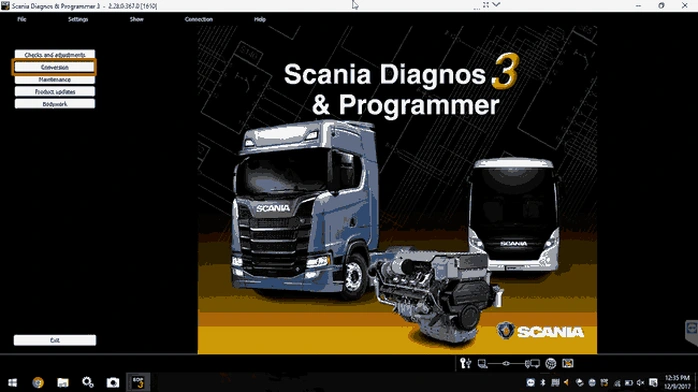Viewport: 698px width, 392px height.
Task: Click the TeamViewer tray icon
Action: point(531,383)
